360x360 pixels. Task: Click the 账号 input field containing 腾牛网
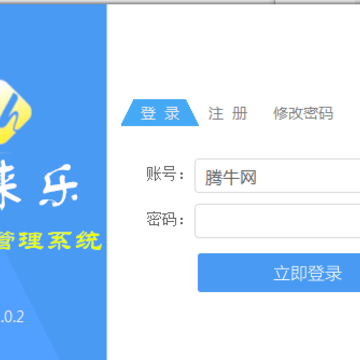[277, 176]
